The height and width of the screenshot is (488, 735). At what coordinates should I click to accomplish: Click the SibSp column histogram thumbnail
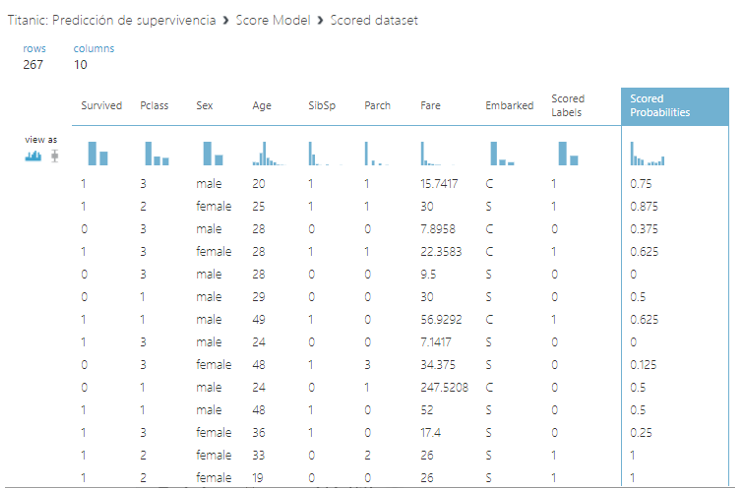[325, 153]
